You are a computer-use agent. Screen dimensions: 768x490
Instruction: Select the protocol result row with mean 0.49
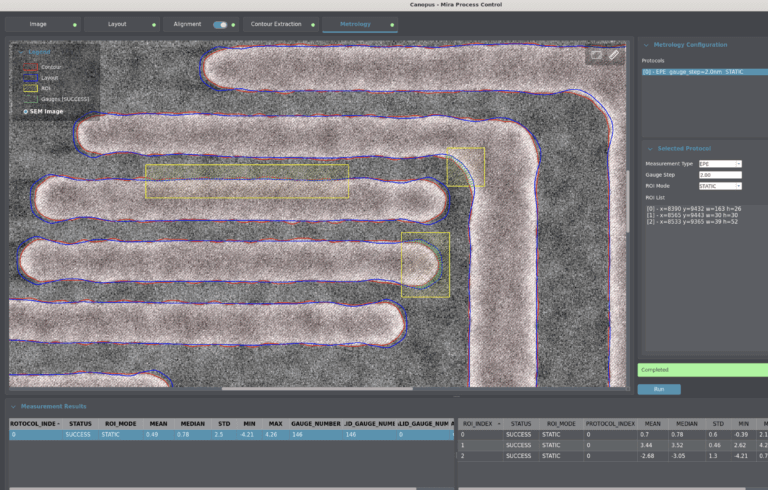click(x=231, y=435)
